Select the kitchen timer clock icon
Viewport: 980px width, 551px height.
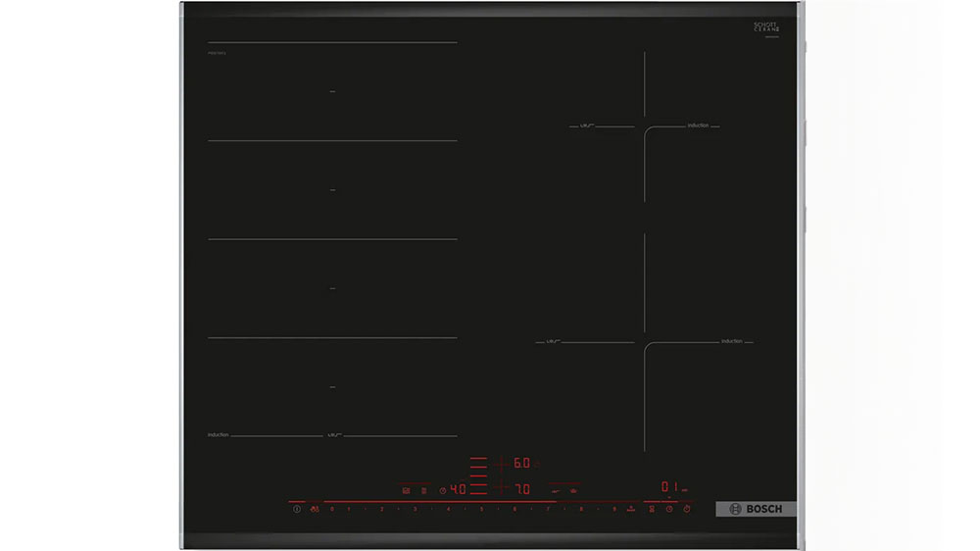pyautogui.click(x=669, y=509)
